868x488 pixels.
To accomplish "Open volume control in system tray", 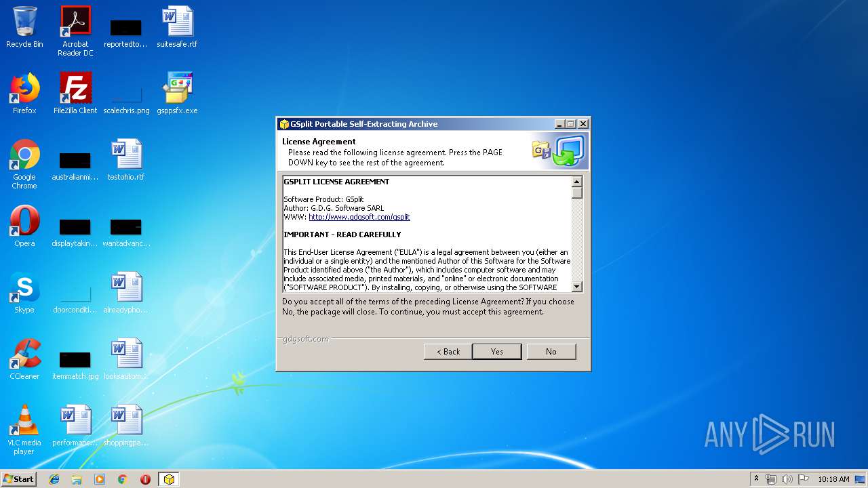I will tap(787, 479).
